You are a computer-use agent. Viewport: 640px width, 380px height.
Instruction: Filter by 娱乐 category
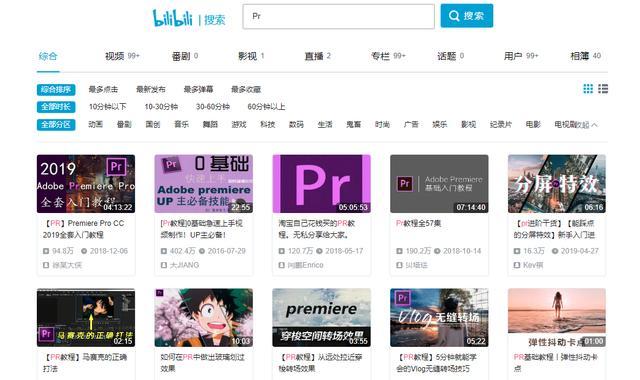pos(440,124)
